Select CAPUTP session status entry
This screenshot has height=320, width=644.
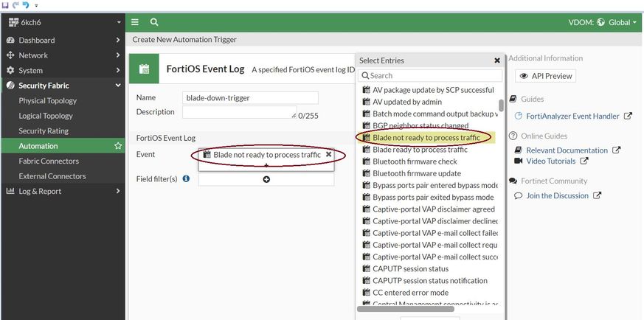pos(406,269)
